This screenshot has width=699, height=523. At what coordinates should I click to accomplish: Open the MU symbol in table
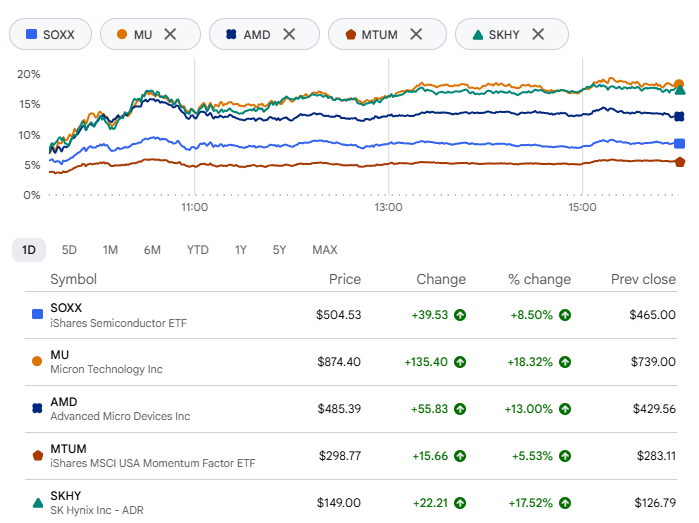[x=60, y=355]
